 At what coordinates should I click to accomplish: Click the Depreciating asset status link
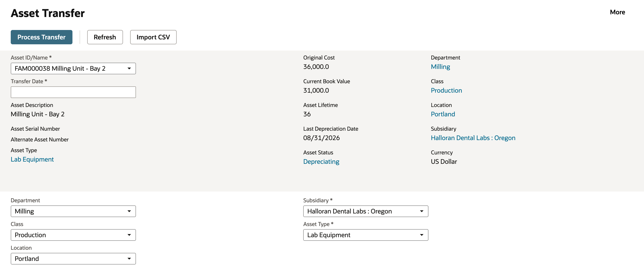[321, 162]
